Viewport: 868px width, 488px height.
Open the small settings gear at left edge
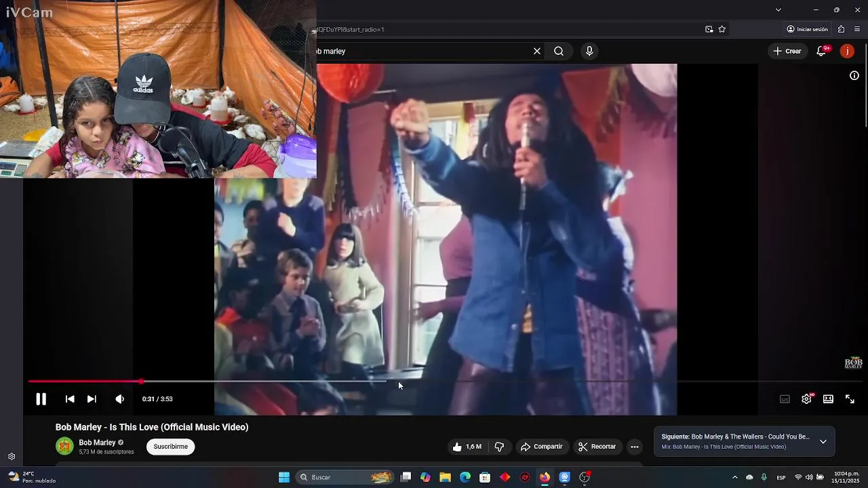[12, 457]
